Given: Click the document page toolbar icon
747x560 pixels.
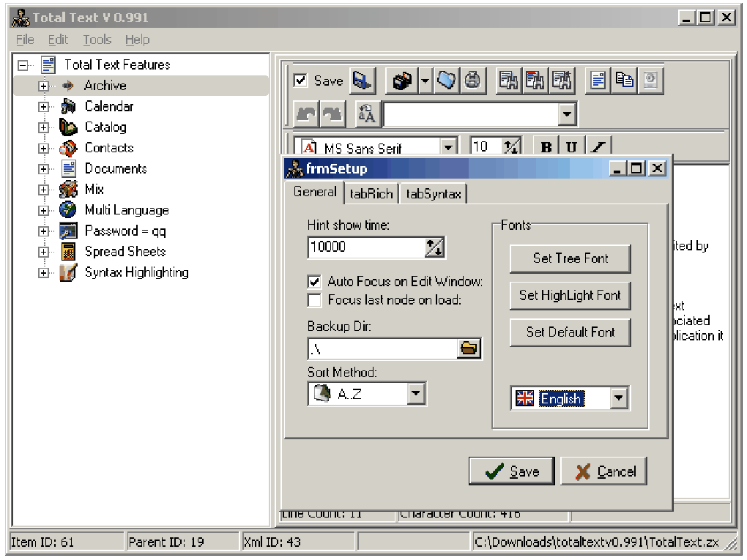Looking at the screenshot, I should (598, 81).
